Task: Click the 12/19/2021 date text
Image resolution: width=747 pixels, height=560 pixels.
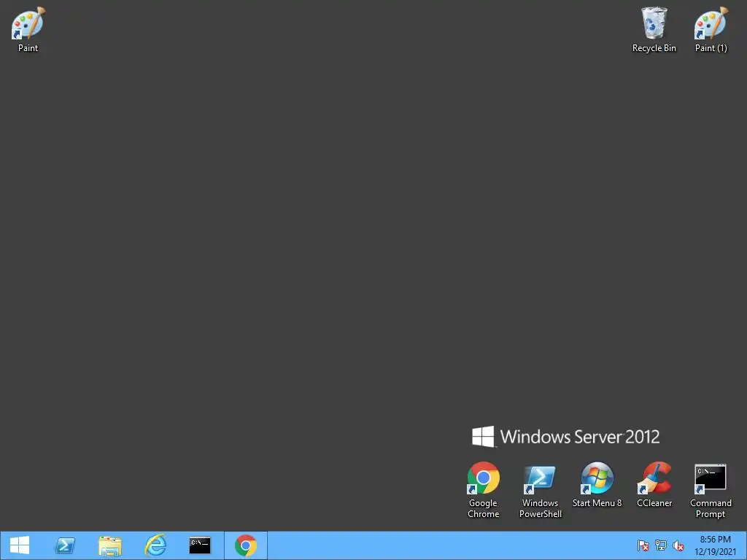Action: coord(715,552)
